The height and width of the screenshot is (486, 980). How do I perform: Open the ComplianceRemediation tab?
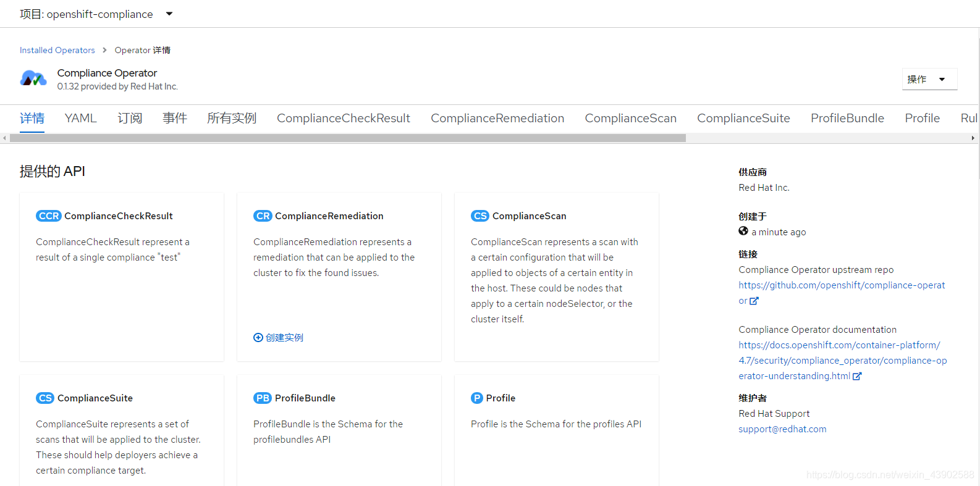tap(497, 118)
